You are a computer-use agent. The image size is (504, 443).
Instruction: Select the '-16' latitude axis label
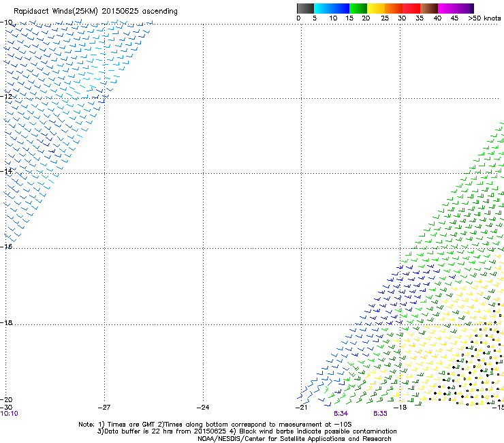(6, 247)
